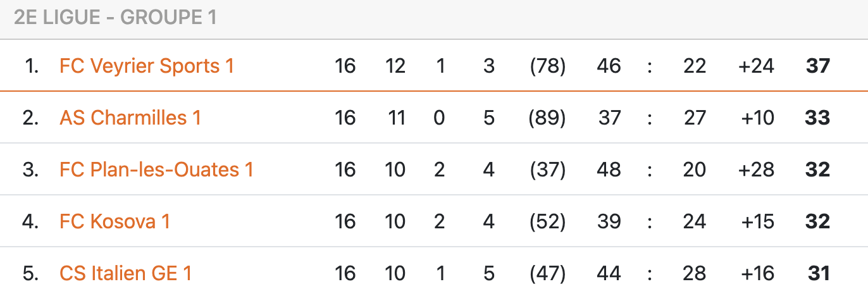Click the 48 goals scored by Plan-les-Ouates
This screenshot has height=296, width=868.
click(609, 170)
